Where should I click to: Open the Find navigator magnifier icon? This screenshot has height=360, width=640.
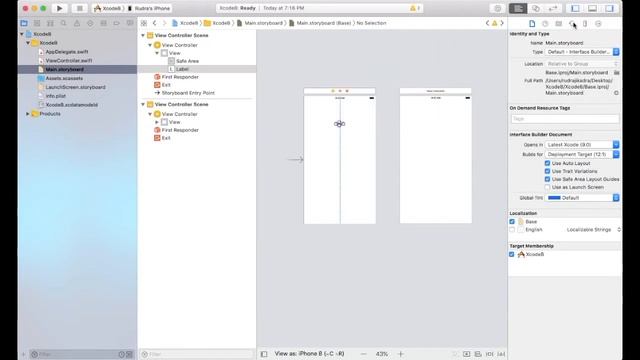(64, 23)
